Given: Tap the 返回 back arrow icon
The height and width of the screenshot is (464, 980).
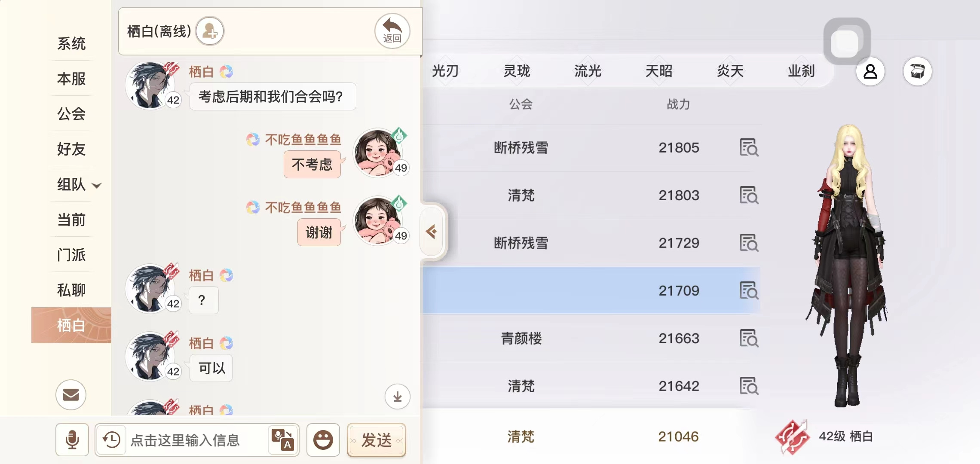Looking at the screenshot, I should [x=392, y=31].
